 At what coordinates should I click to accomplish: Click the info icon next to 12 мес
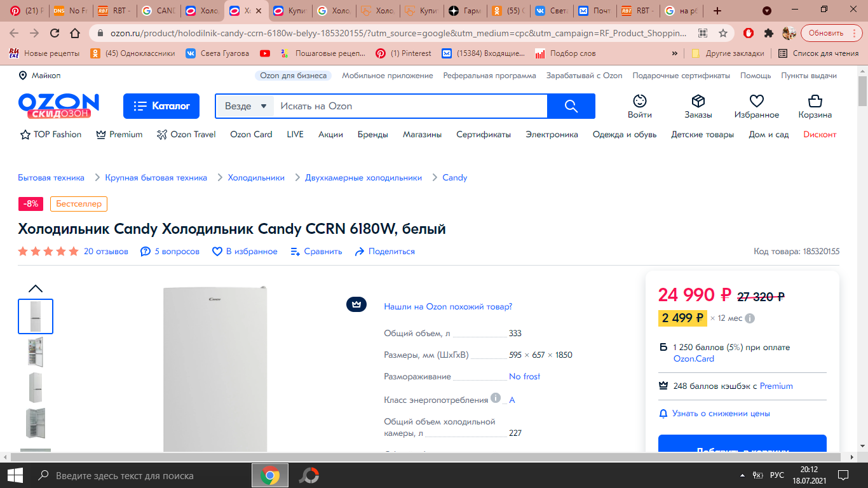pyautogui.click(x=750, y=318)
